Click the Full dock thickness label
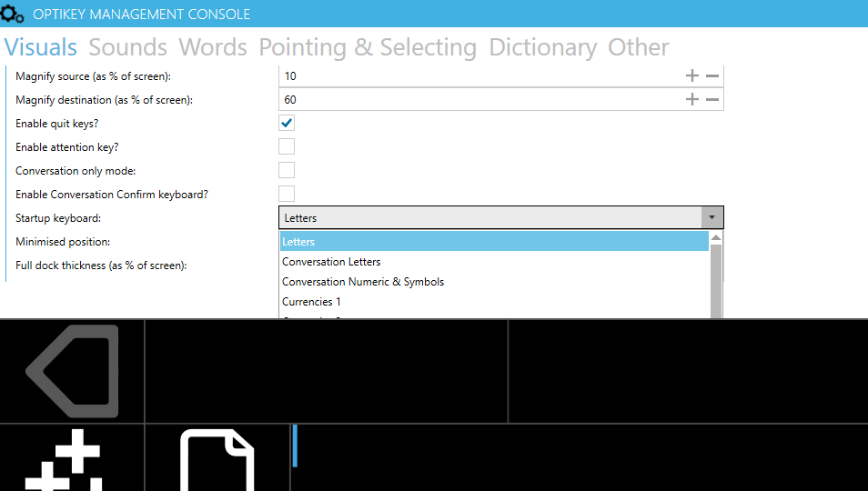This screenshot has width=868, height=491. (101, 266)
